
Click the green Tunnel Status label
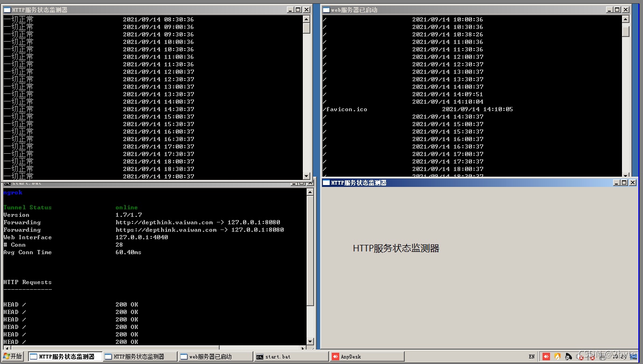(28, 207)
